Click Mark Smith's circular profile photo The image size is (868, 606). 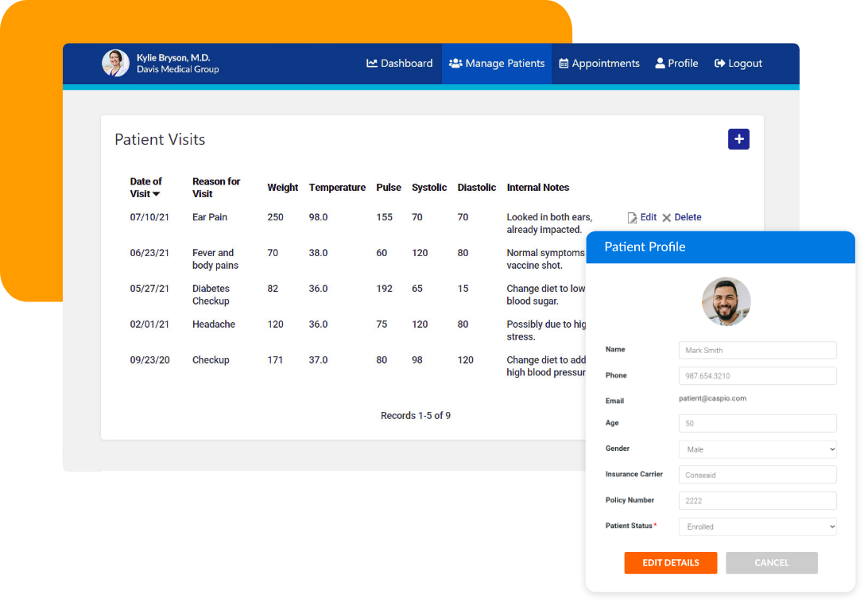[726, 301]
